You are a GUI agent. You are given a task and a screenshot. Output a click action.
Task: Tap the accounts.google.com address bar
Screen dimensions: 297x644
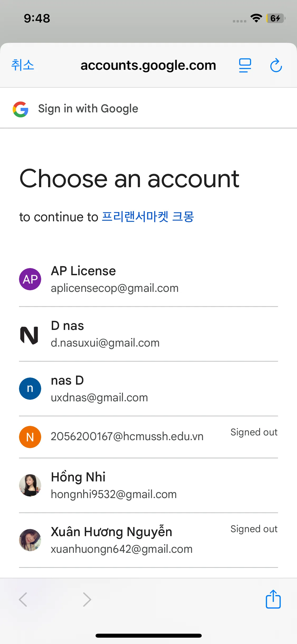(148, 65)
